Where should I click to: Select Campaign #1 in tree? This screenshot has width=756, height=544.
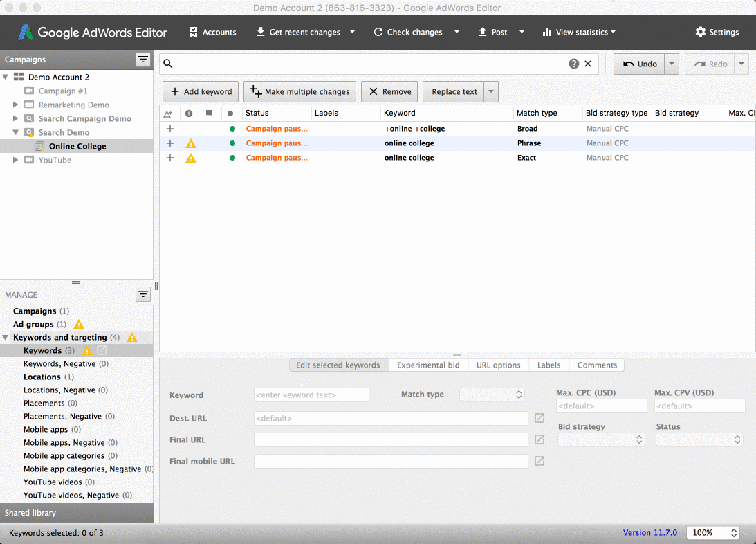(x=63, y=91)
